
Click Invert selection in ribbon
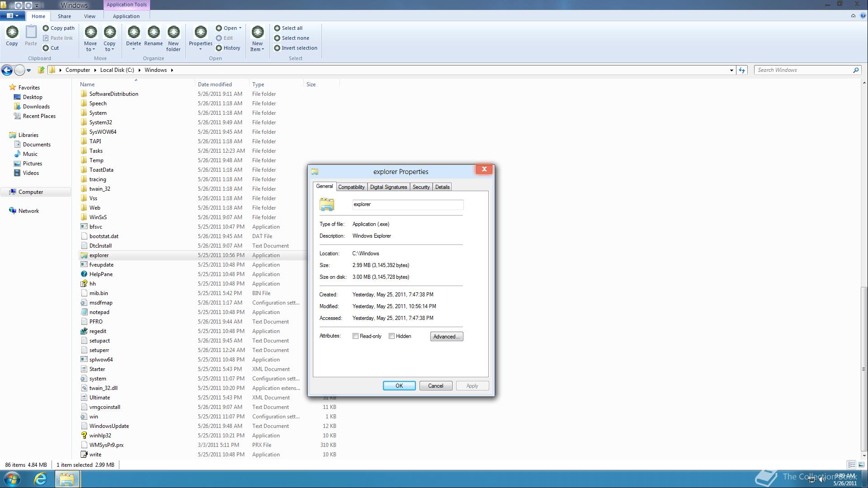pos(296,48)
